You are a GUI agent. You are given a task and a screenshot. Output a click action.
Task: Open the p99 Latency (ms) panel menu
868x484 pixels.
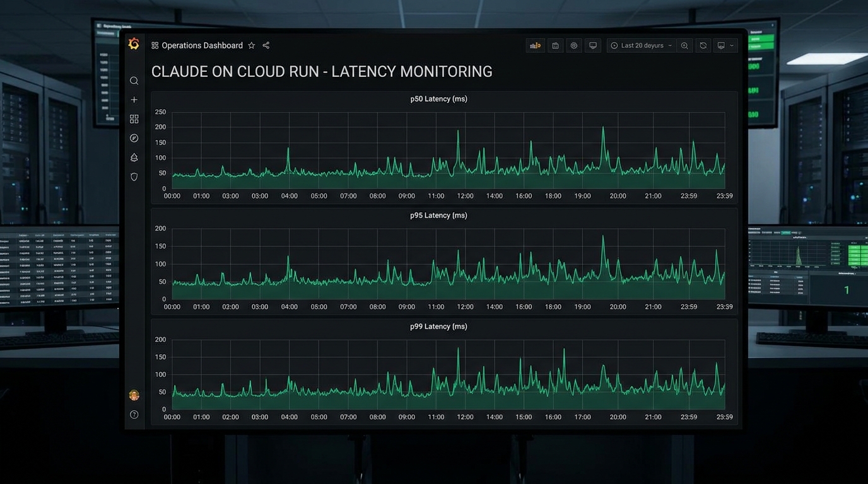click(x=438, y=326)
